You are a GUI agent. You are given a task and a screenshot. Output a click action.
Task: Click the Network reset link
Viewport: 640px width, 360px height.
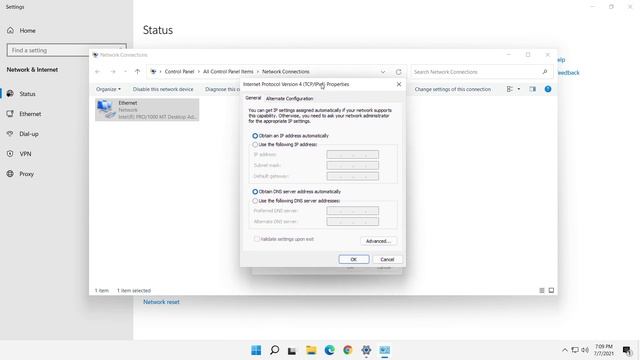[x=161, y=302]
